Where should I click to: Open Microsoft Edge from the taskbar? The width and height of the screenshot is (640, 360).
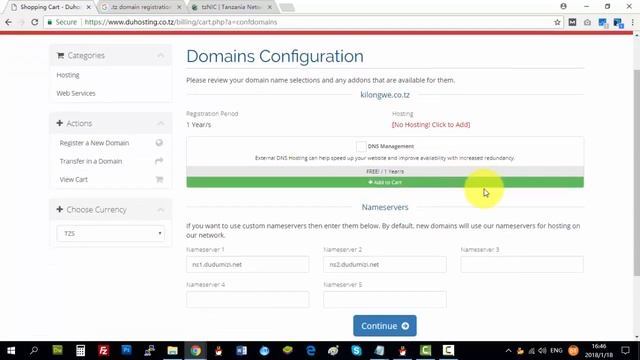pyautogui.click(x=311, y=350)
